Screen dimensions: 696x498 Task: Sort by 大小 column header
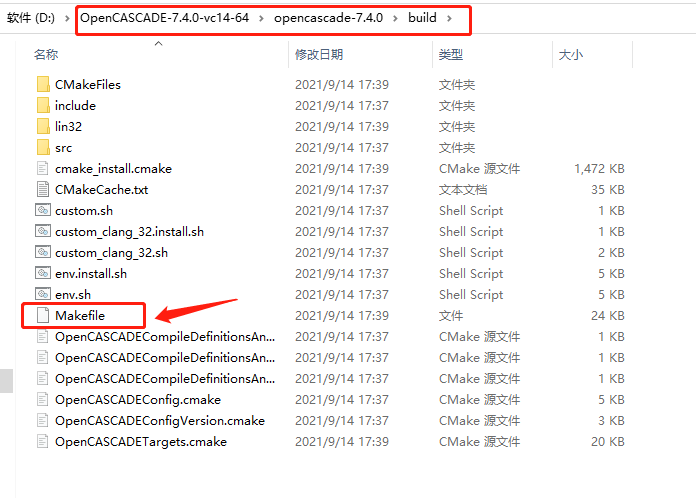(570, 55)
